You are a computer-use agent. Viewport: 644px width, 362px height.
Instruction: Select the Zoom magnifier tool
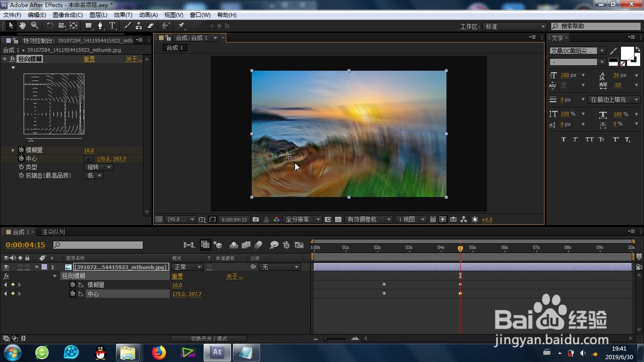click(x=34, y=26)
